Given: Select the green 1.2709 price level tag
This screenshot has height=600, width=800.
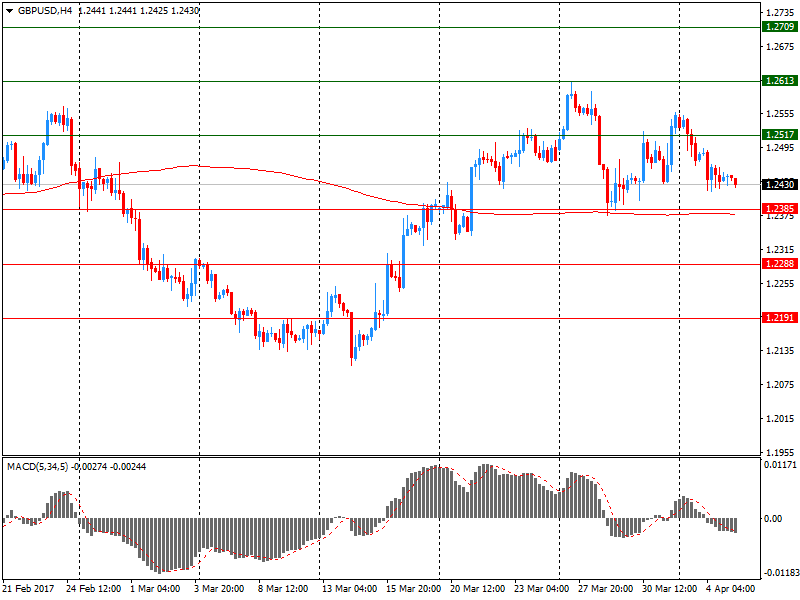Looking at the screenshot, I should 778,27.
